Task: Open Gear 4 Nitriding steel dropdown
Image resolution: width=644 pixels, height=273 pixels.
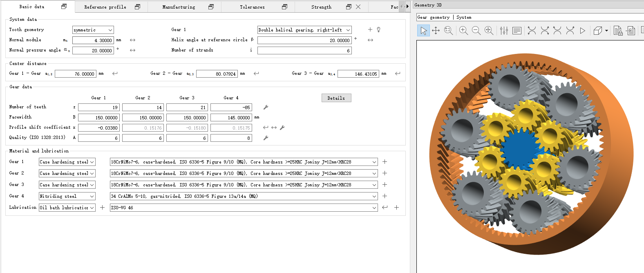Action: (x=67, y=196)
